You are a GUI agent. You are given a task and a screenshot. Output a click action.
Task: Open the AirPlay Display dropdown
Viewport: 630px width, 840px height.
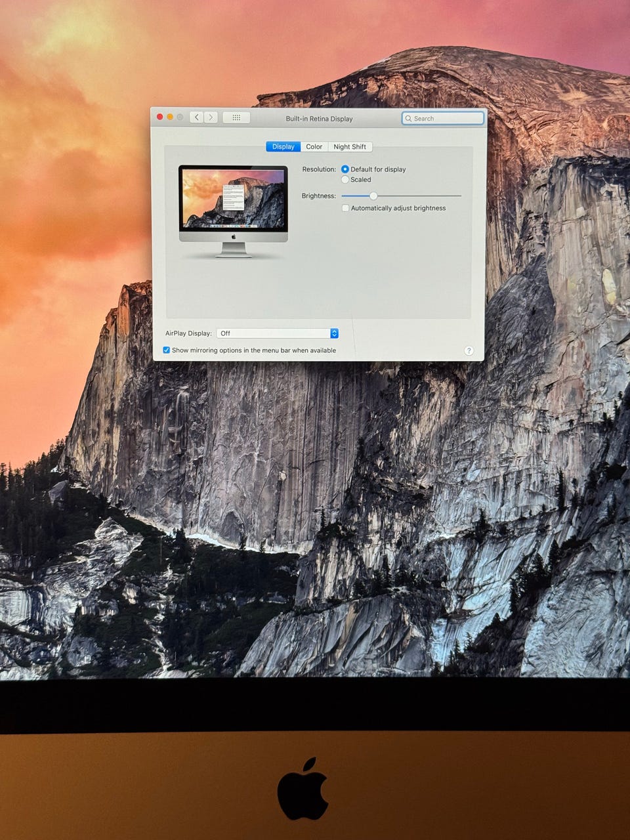[278, 333]
